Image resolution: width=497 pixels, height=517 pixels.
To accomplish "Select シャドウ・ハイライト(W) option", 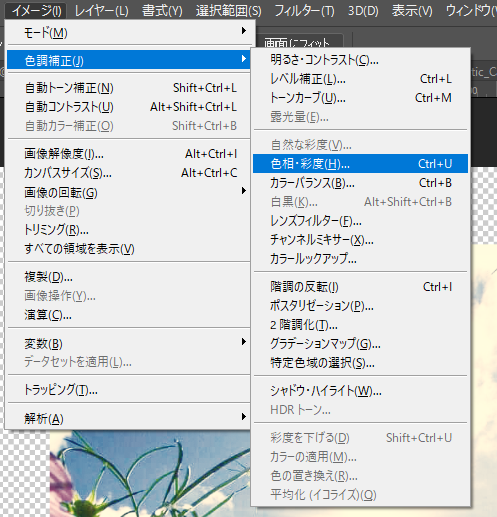I will 360,391.
